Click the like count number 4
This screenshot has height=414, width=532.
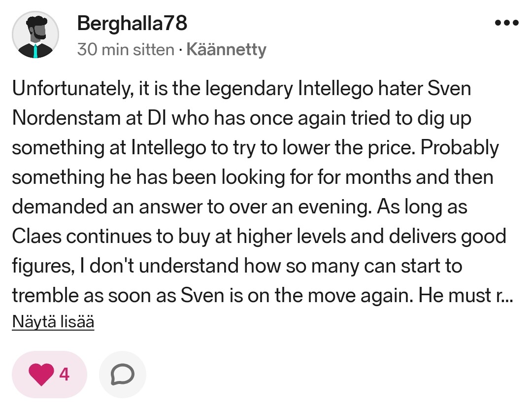point(64,375)
